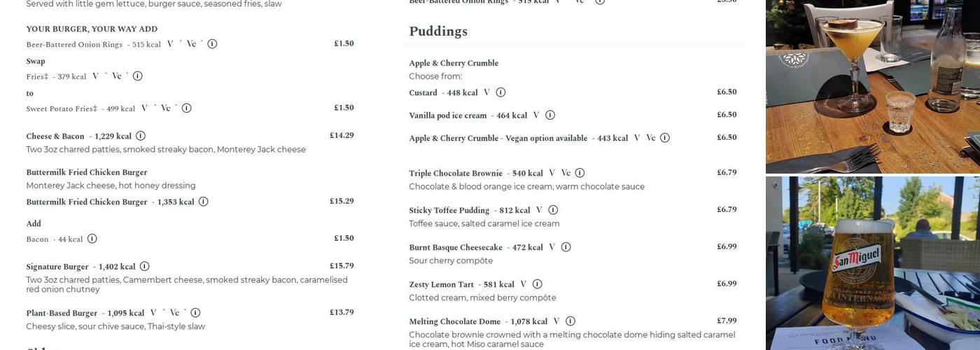
Task: Click the info icon for Bacon add-on
Action: click(92, 239)
